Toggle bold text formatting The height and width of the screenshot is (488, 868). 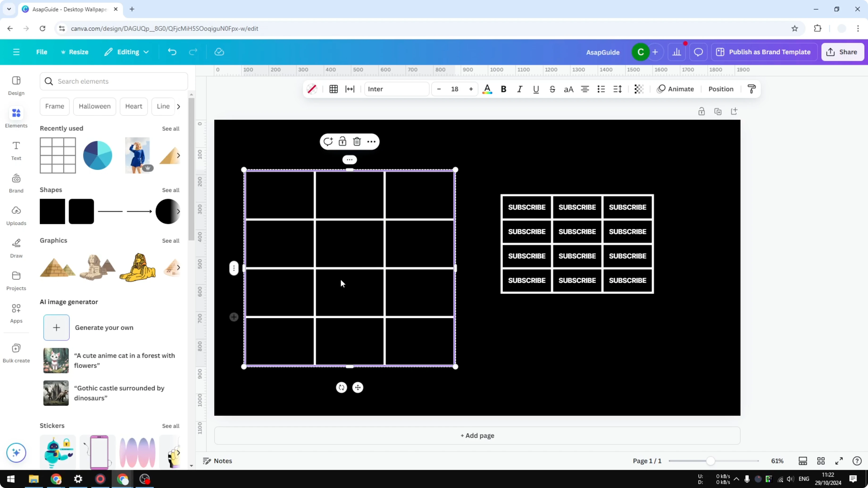(x=503, y=89)
